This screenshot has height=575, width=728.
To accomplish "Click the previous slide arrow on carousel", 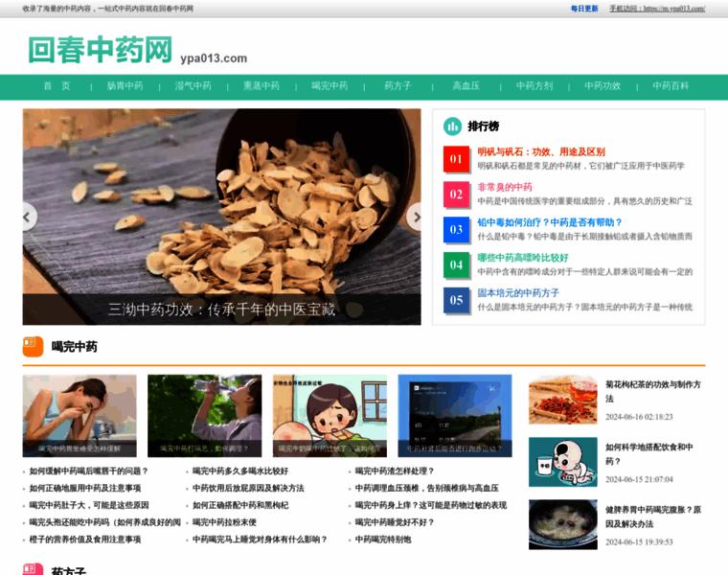I will tap(29, 217).
